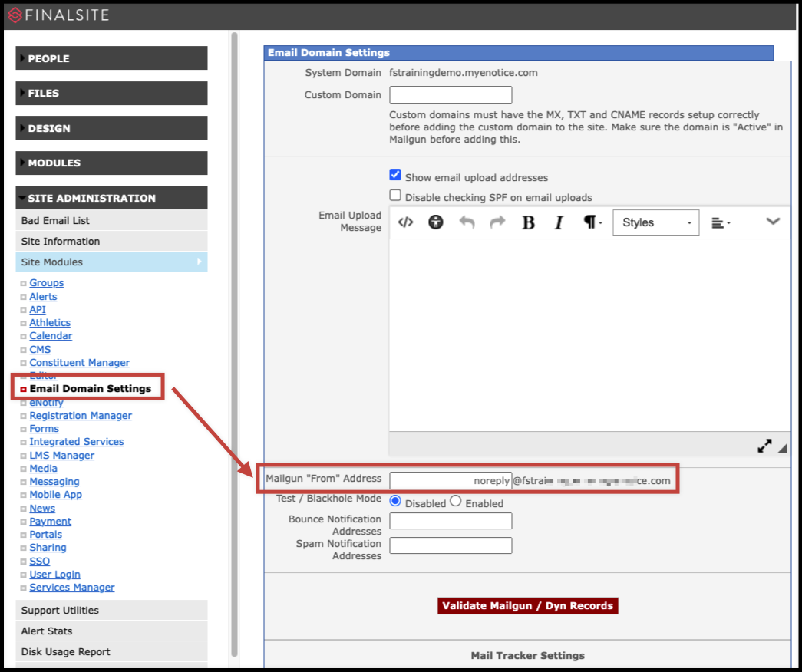Open Support Utilities

point(111,610)
